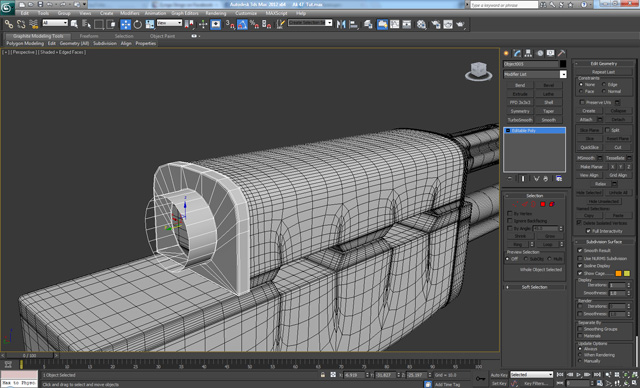
Task: Switch to the Object Paint ribbon tab
Action: click(162, 36)
